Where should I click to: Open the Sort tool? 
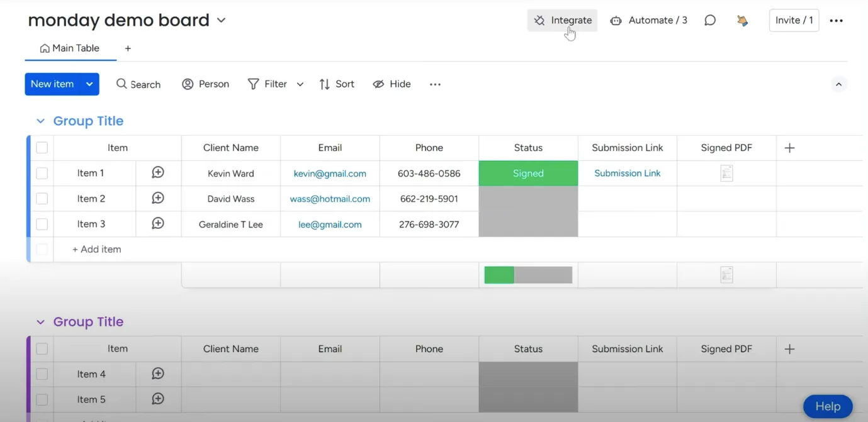337,84
